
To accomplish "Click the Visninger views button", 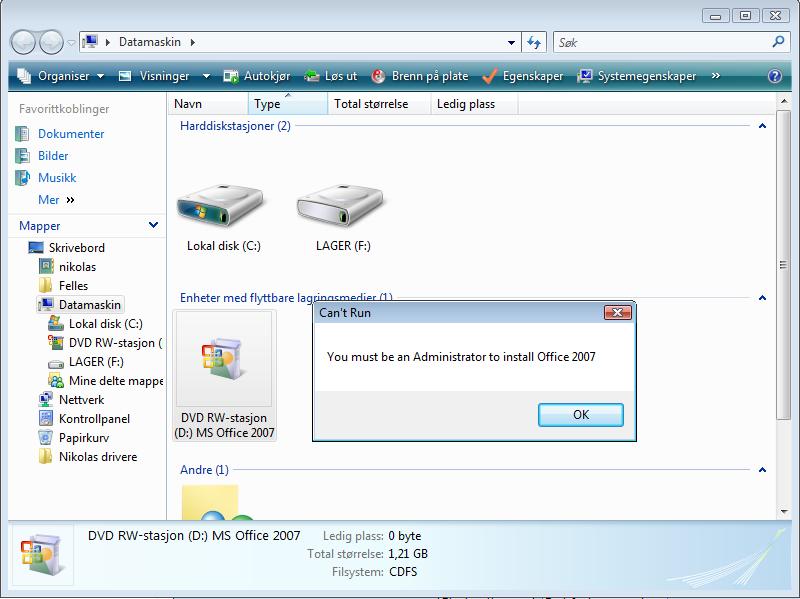I will [155, 76].
